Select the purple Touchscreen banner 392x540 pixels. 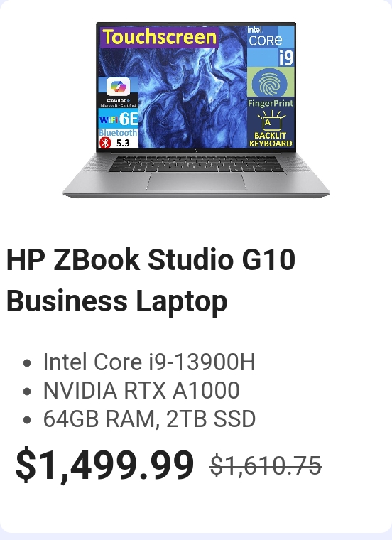click(160, 37)
